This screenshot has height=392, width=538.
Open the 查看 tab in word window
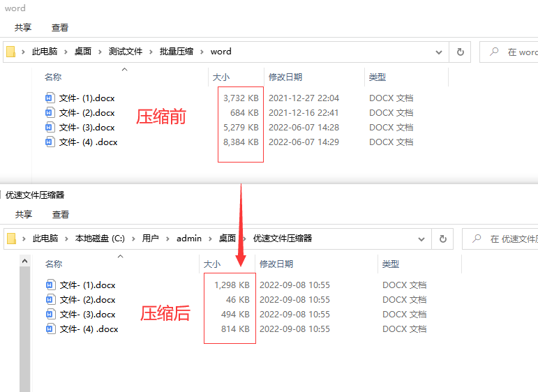[x=60, y=27]
